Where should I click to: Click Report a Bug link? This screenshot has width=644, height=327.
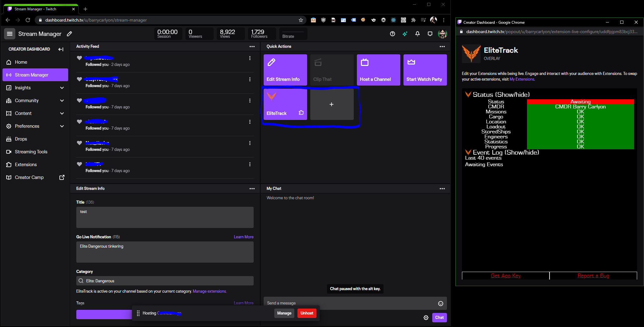tap(593, 276)
